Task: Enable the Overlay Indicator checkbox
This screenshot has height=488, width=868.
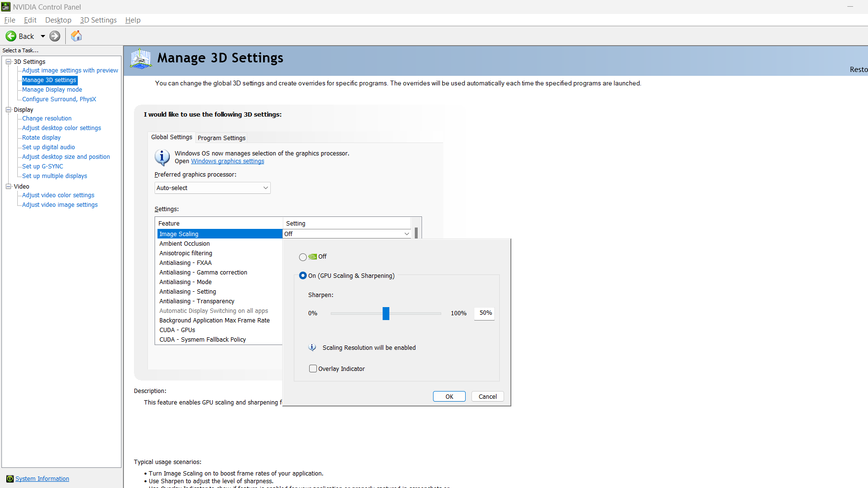Action: pyautogui.click(x=313, y=369)
